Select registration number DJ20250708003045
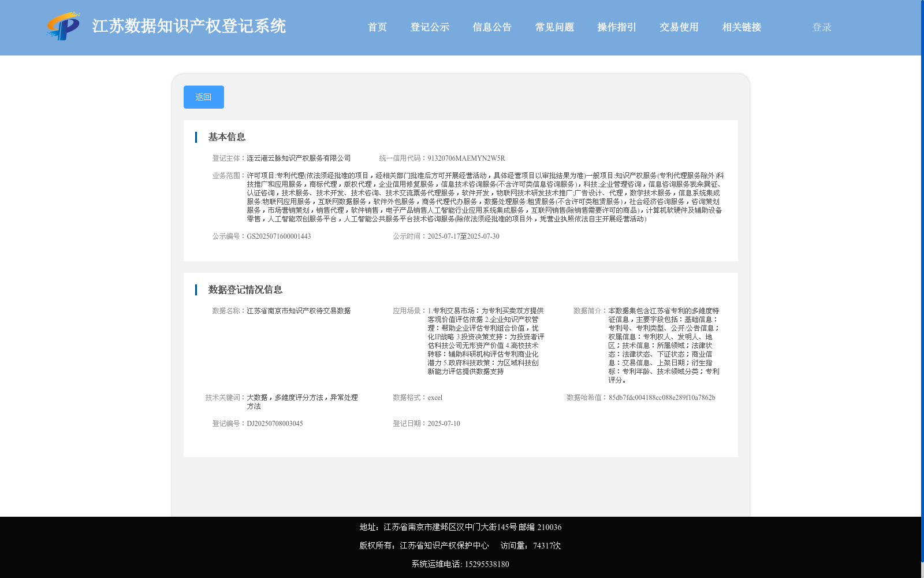The image size is (924, 578). tap(275, 424)
